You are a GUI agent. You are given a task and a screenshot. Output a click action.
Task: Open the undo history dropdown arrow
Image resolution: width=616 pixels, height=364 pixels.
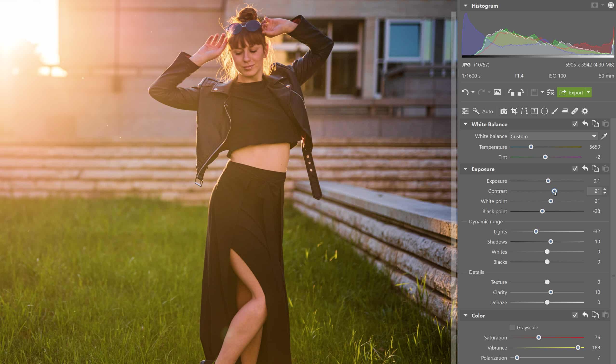[x=473, y=93]
